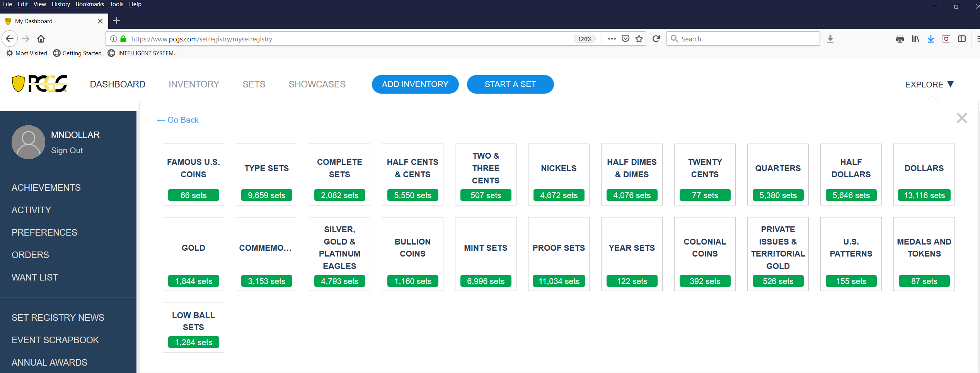Toggle the sidebar view icon
Screen dimensions: 980x373
point(962,39)
